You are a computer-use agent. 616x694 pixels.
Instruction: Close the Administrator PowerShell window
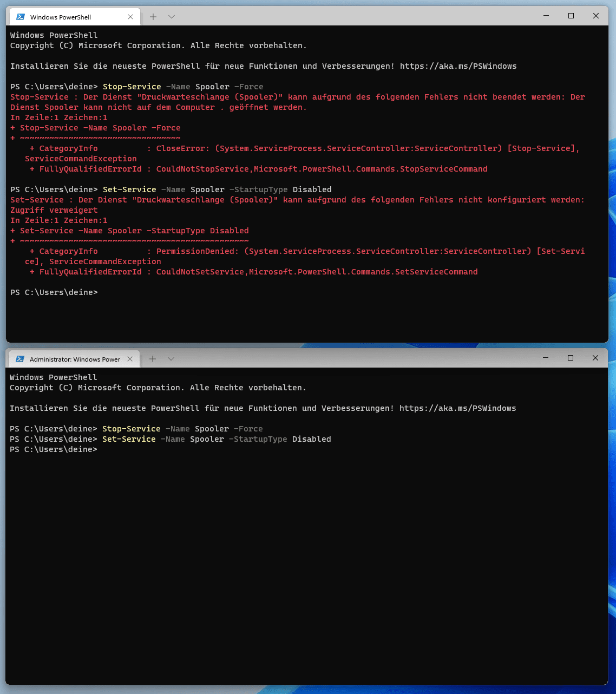point(595,358)
